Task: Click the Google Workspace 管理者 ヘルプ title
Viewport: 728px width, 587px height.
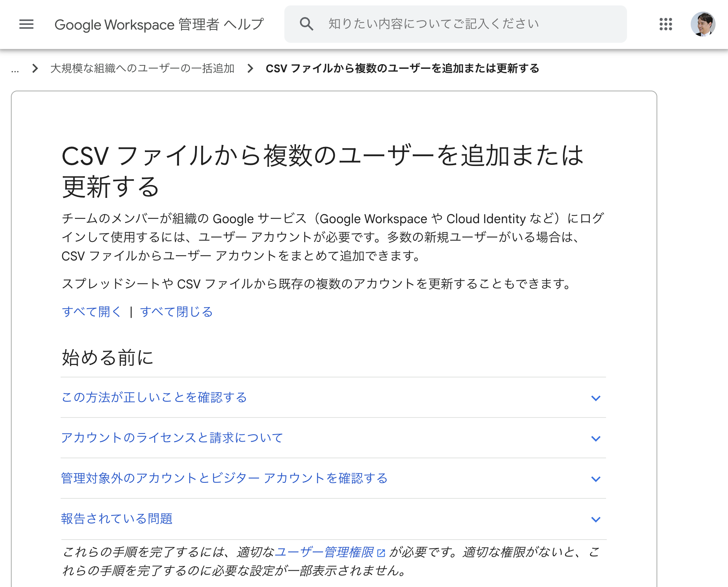Action: 159,24
